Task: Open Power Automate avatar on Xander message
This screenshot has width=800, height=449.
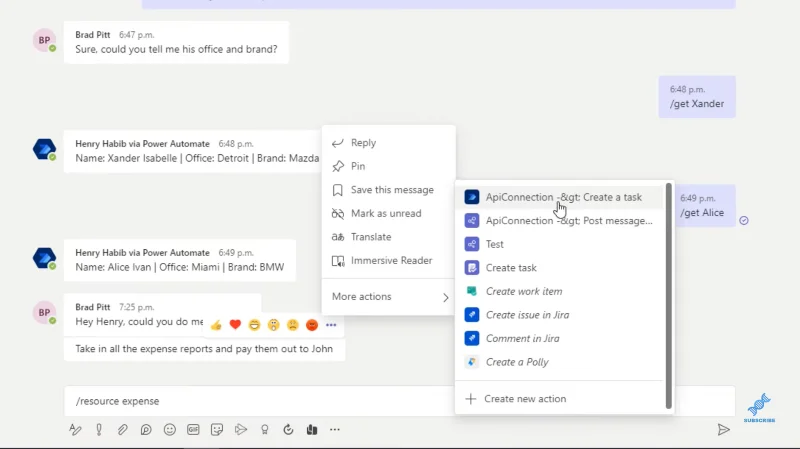Action: (x=44, y=149)
